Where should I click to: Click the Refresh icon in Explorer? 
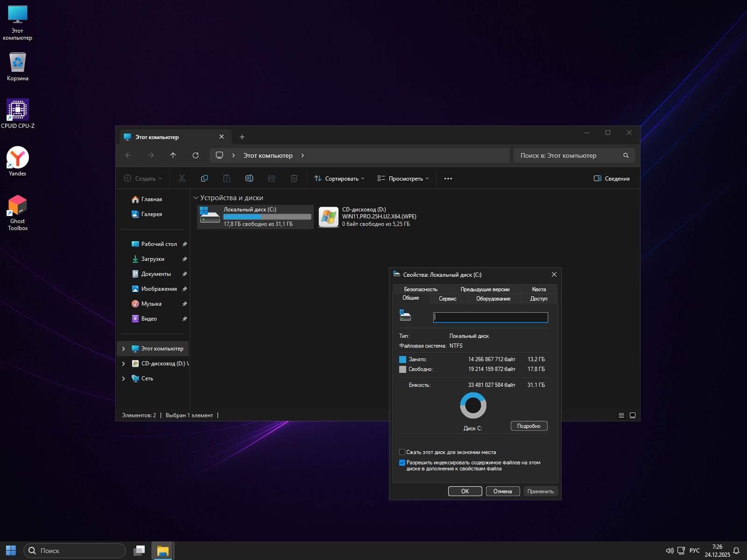196,155
